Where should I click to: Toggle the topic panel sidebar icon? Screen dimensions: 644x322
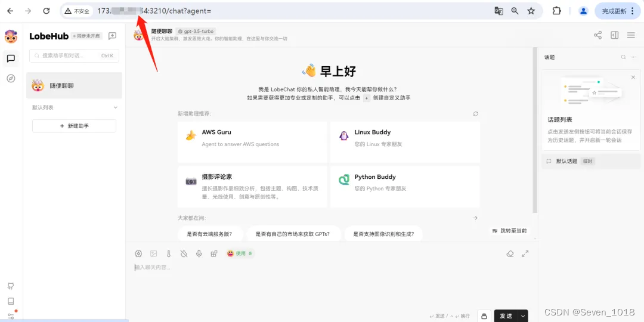tap(614, 35)
